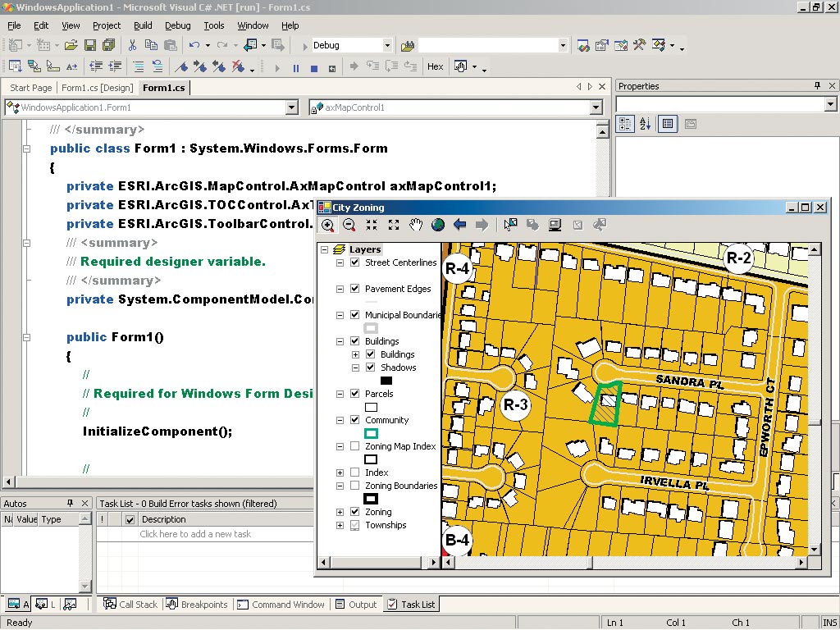Click the Fixed Zoom In arrows icon
The width and height of the screenshot is (840, 630).
[x=372, y=225]
